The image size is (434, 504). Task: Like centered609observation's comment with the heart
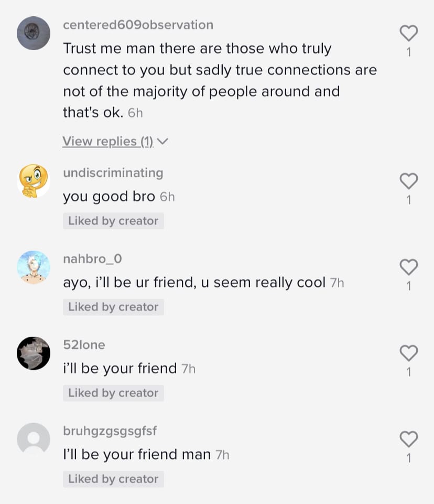(x=409, y=33)
